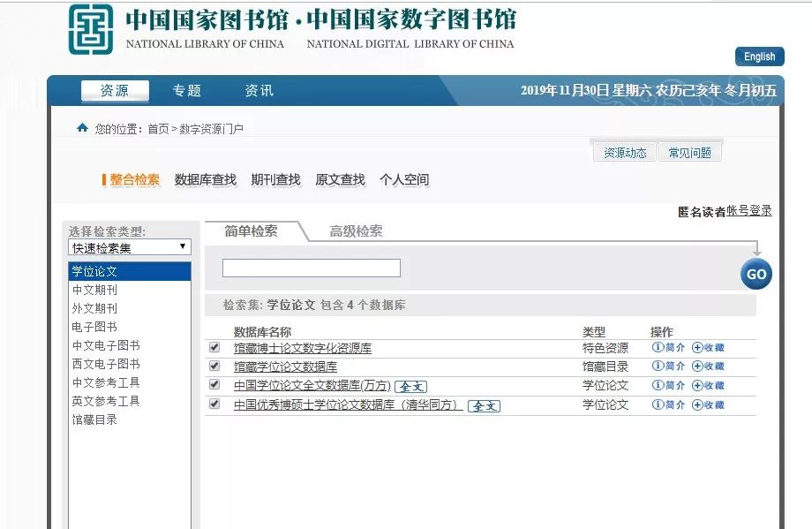Select 学位论文 in the search set list
Viewport: 812px width, 529px height.
click(x=130, y=271)
